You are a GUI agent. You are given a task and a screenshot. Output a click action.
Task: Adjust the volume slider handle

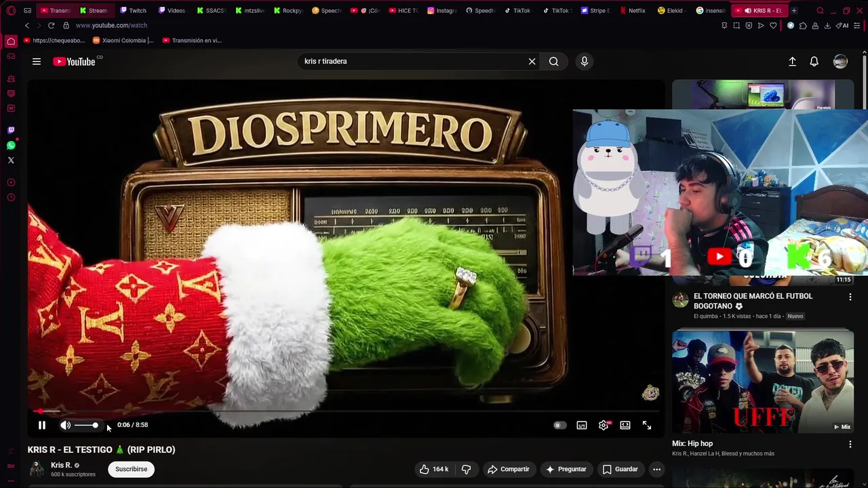[x=95, y=425]
